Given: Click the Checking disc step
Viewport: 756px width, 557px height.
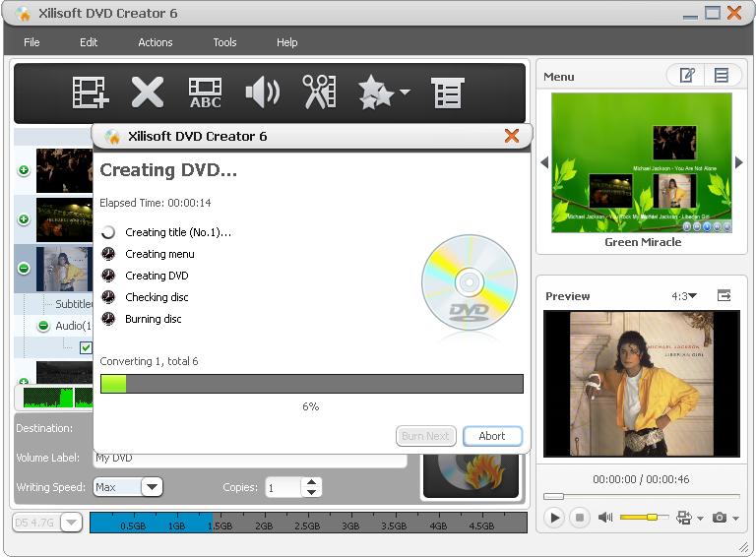Looking at the screenshot, I should pyautogui.click(x=157, y=297).
